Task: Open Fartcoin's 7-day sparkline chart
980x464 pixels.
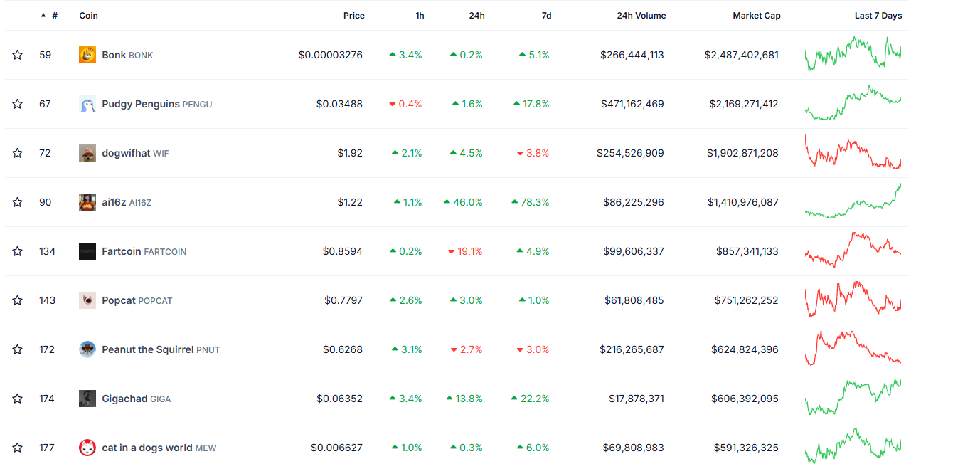Action: pos(853,250)
